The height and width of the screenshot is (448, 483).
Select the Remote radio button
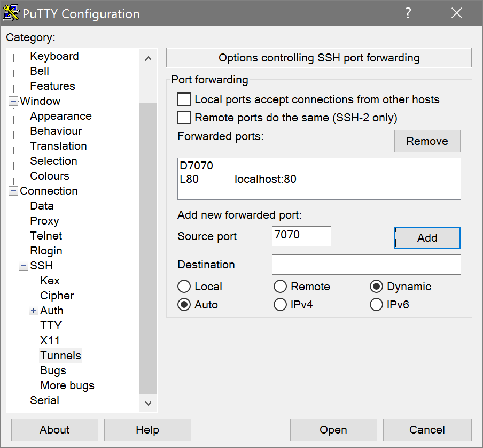click(x=280, y=287)
